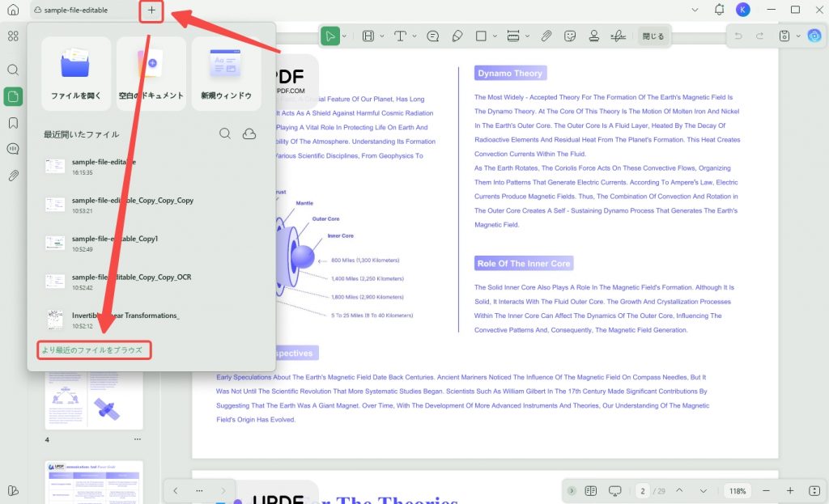Toggle two-page view mode

pyautogui.click(x=590, y=491)
